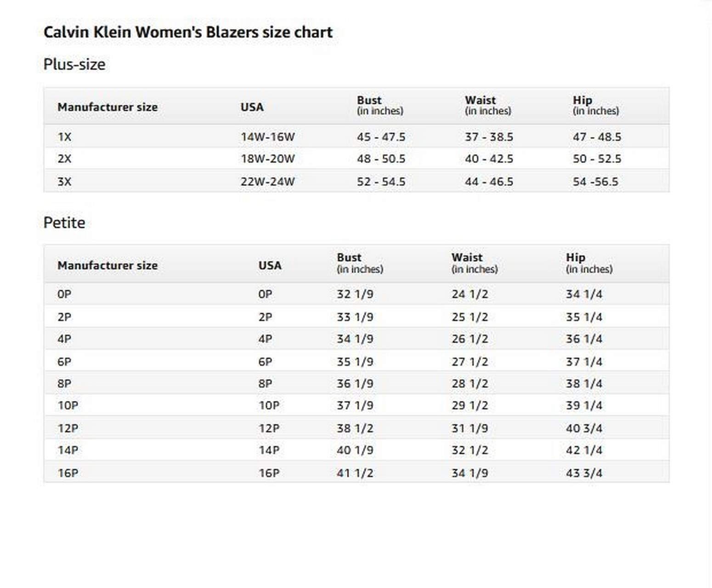Click the Plus-size Bust column header
The height and width of the screenshot is (588, 712).
point(380,105)
